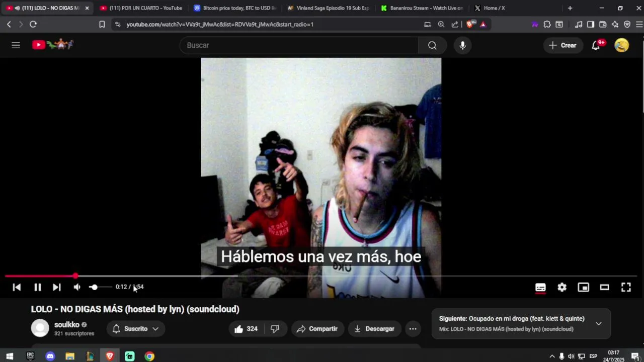644x362 pixels.
Task: Open Epic Games Launcher from the taskbar
Action: point(30,356)
